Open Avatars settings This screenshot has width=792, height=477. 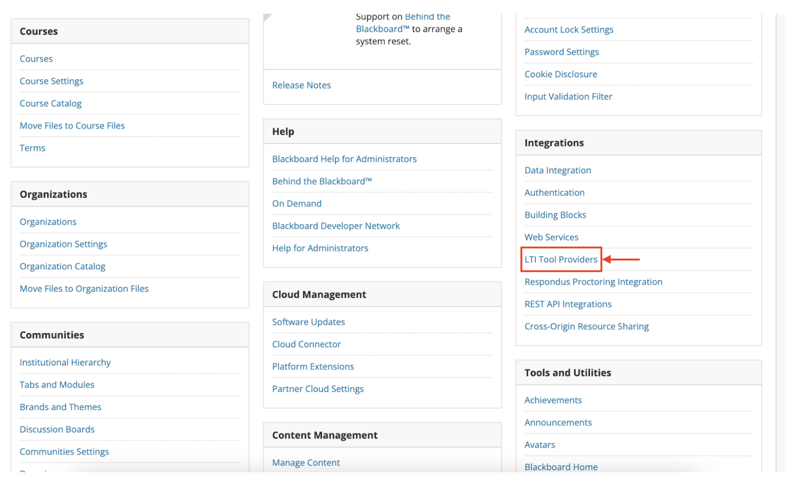pos(539,444)
